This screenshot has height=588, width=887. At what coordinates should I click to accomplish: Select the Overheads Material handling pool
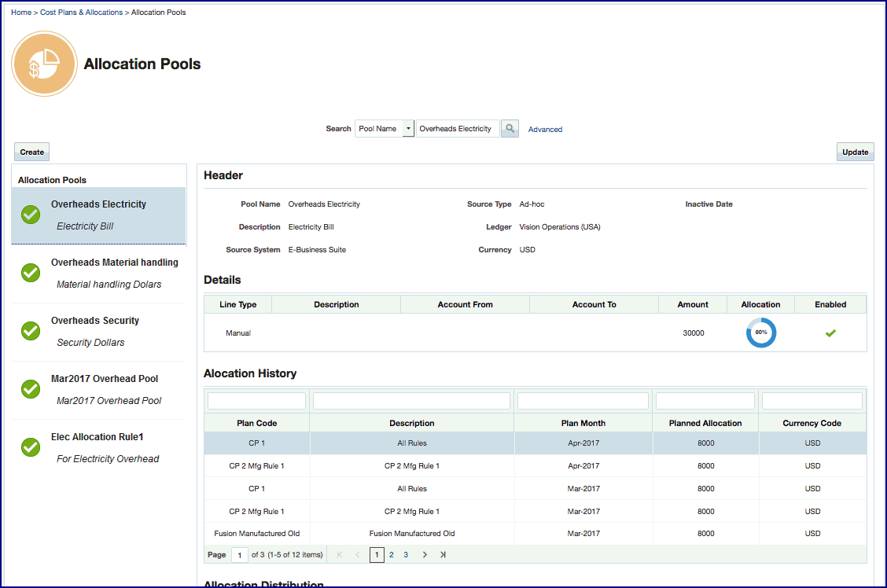pos(98,274)
